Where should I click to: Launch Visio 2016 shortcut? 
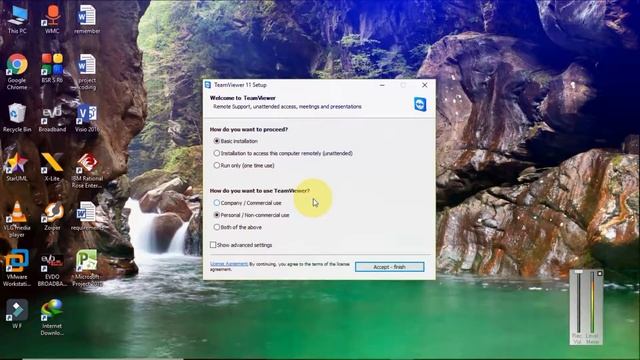(87, 118)
